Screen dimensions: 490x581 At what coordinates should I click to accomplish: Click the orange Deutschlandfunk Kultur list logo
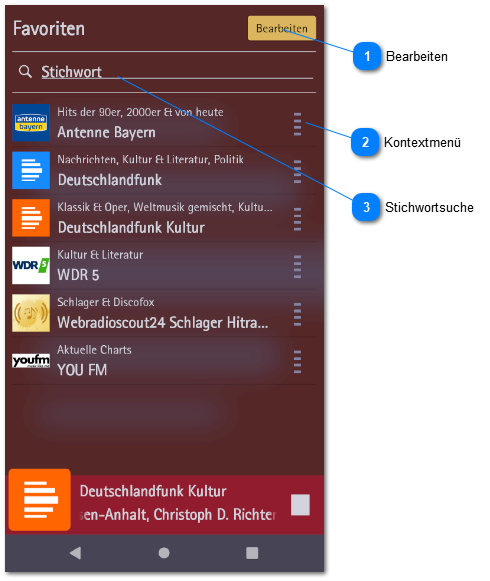[31, 218]
